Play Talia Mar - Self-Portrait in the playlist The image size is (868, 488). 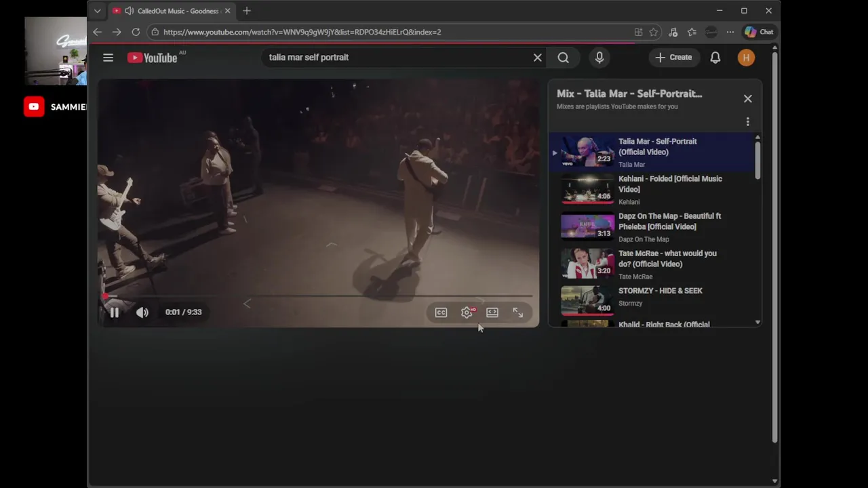[x=652, y=152]
